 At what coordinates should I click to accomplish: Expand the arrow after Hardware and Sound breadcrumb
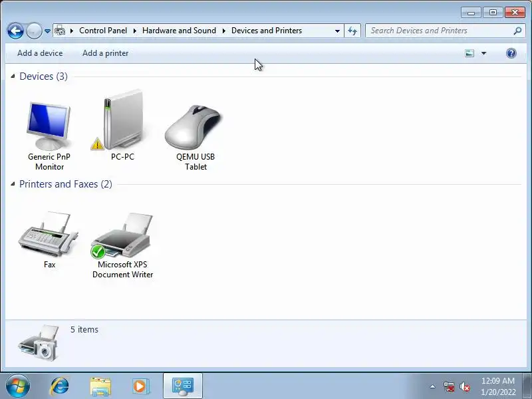[224, 31]
